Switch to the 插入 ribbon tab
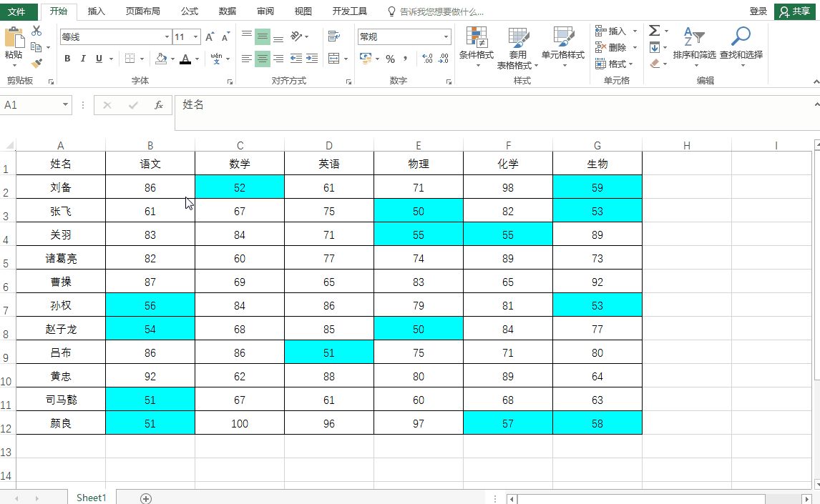The height and width of the screenshot is (504, 820). tap(96, 11)
